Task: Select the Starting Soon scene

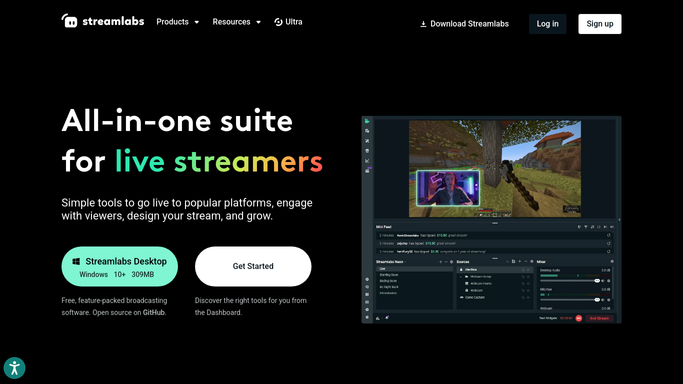Action: coord(389,275)
